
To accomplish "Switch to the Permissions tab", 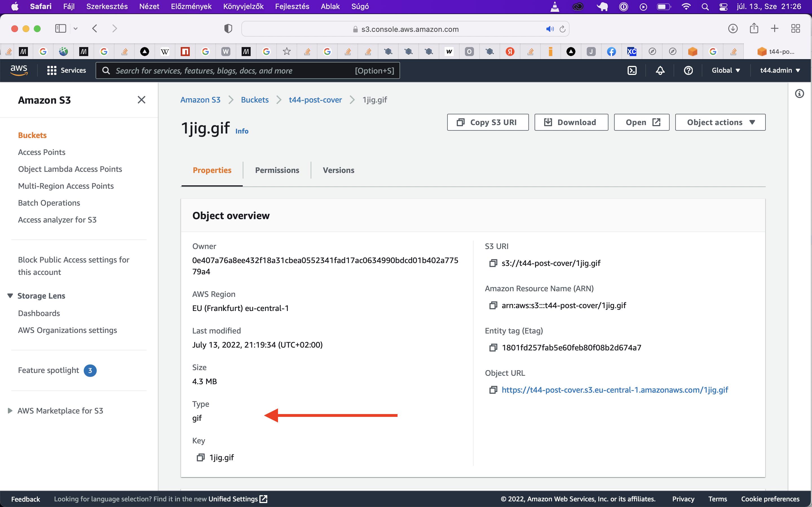I will pyautogui.click(x=277, y=170).
